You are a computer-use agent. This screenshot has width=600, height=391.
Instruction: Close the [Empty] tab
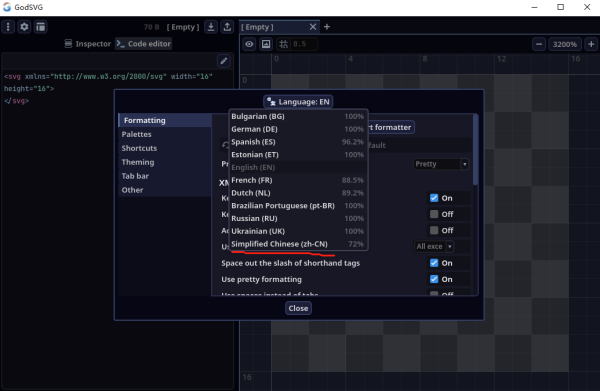click(313, 27)
